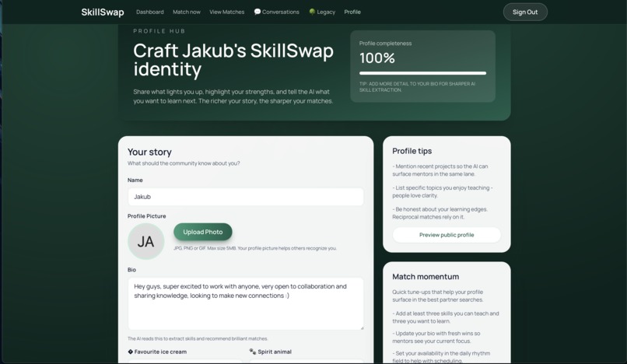
Task: Click the PROFILE HUB label
Action: pos(159,31)
